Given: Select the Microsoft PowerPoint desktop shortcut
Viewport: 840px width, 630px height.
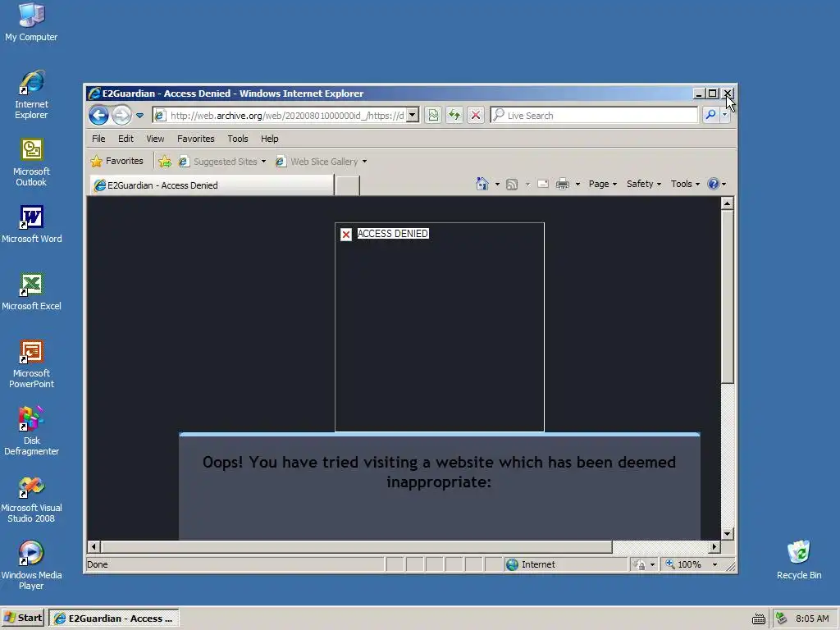Looking at the screenshot, I should pyautogui.click(x=31, y=363).
